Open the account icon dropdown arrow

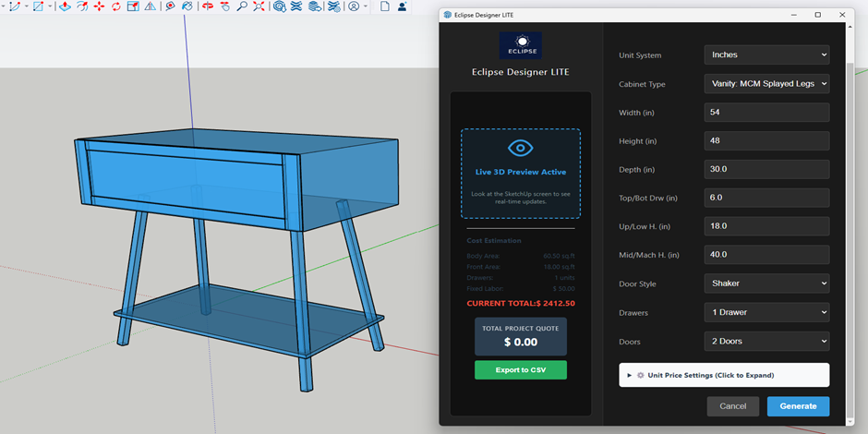(x=365, y=6)
